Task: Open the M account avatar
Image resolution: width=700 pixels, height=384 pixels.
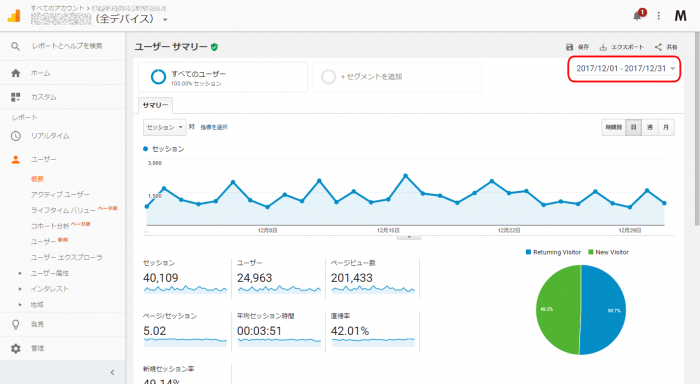Action: click(x=680, y=16)
